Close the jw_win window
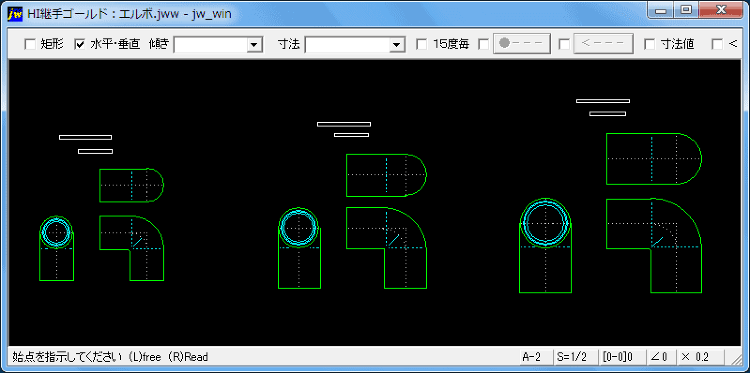750x373 pixels. pyautogui.click(x=720, y=10)
